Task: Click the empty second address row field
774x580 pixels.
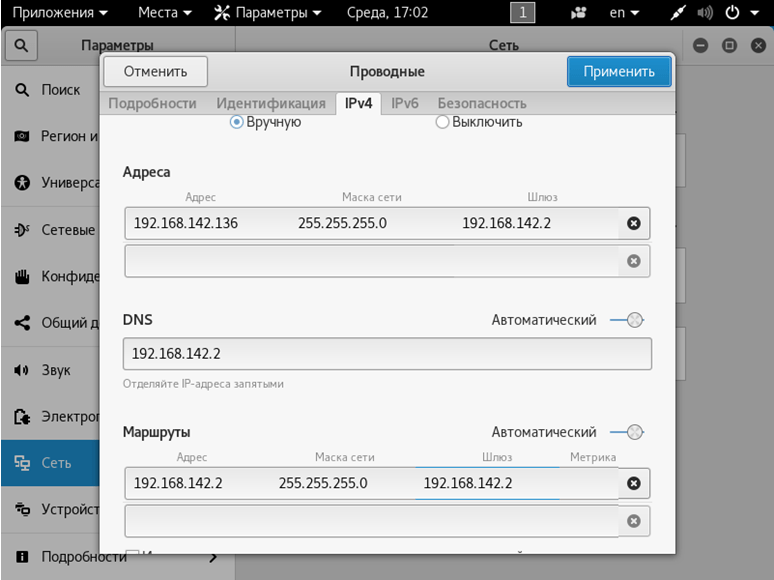Action: [372, 261]
